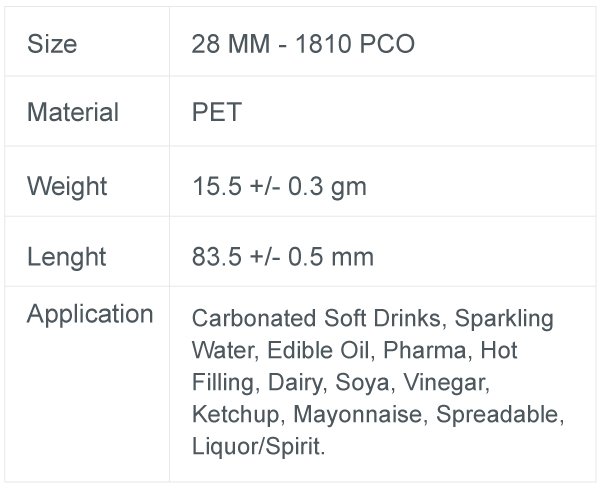Click the Application label cell
600x500 pixels.
coord(87,384)
